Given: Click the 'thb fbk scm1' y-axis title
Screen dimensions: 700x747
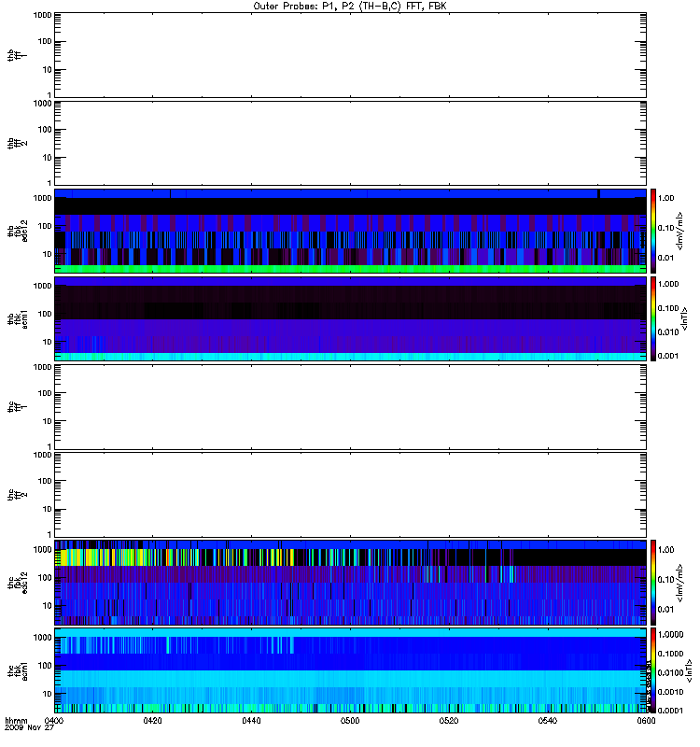Looking at the screenshot, I should tap(17, 319).
